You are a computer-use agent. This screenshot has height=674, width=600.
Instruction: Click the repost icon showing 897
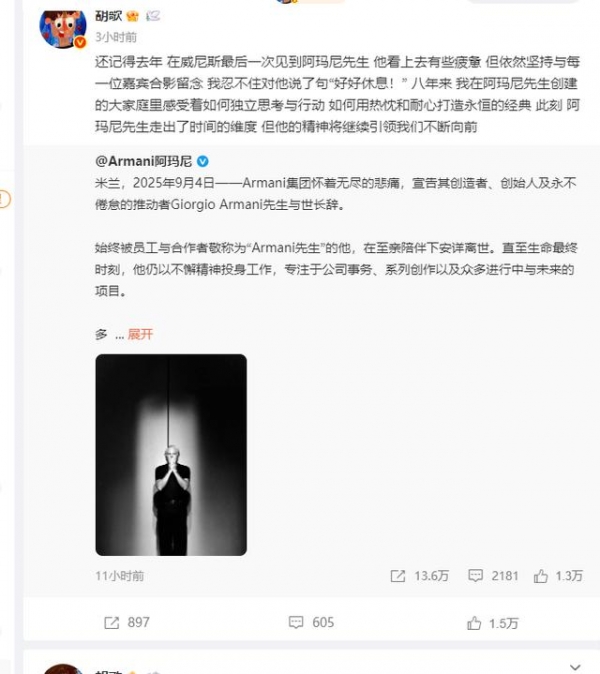coord(112,622)
